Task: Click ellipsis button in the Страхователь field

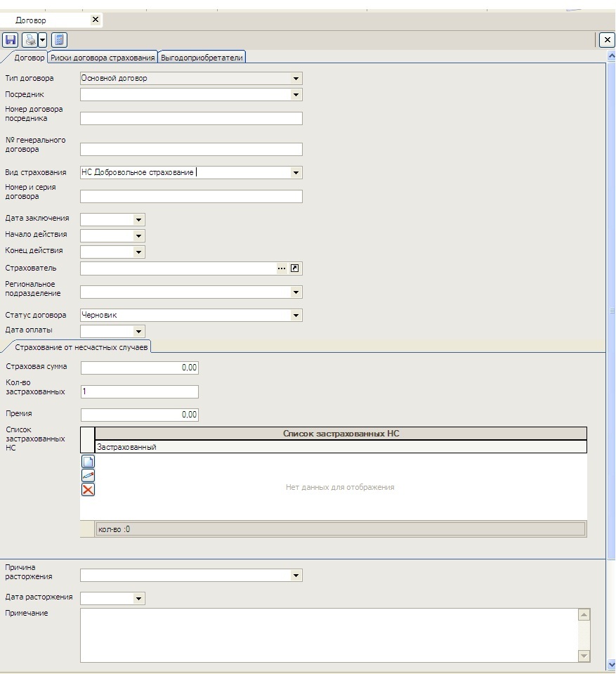Action: point(282,268)
